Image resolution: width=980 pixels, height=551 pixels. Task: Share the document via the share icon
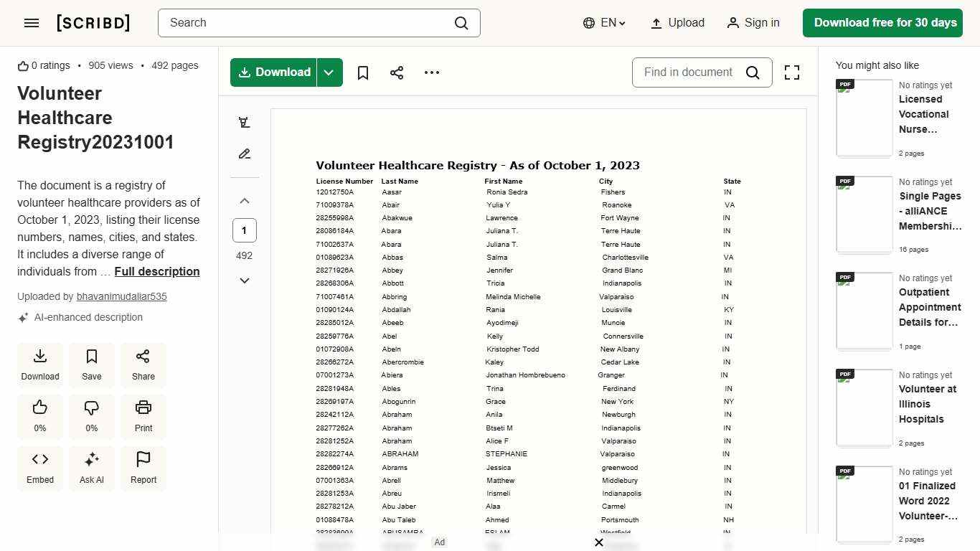(x=397, y=72)
